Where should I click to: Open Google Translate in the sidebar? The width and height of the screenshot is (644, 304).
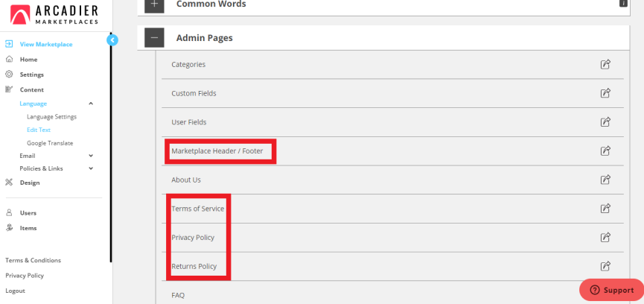click(x=50, y=143)
